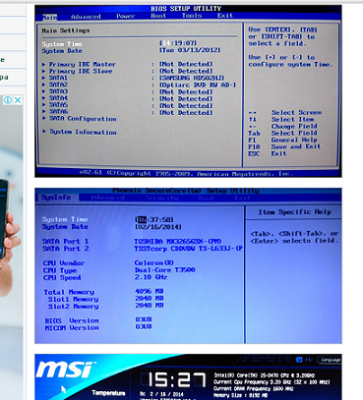Click the CPU Vendor Celeron(R) value
The width and height of the screenshot is (363, 400).
154,263
